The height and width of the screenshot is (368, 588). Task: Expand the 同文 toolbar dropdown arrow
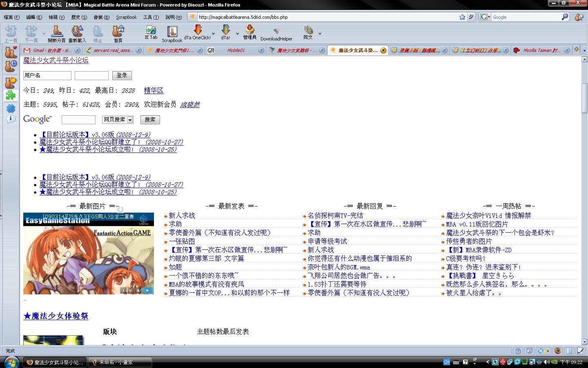320,34
